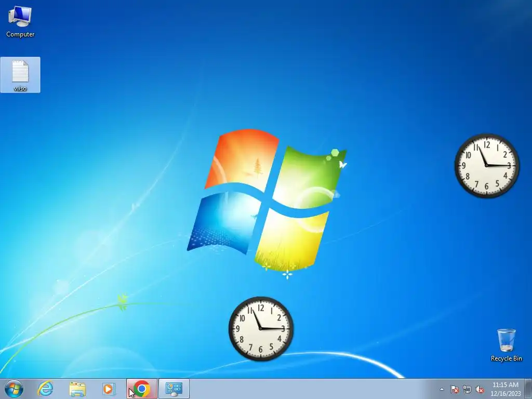
Task: Open the Computer desktop icon
Action: pos(20,22)
